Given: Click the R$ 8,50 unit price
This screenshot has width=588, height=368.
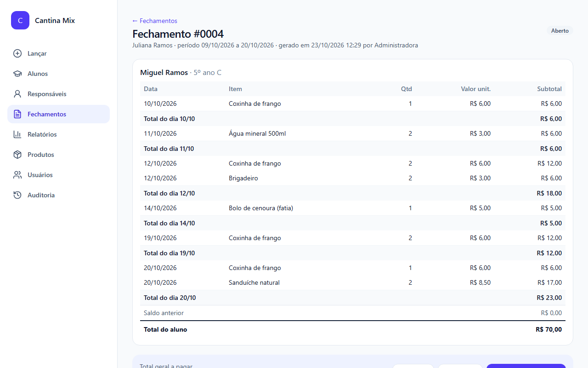Looking at the screenshot, I should [481, 282].
